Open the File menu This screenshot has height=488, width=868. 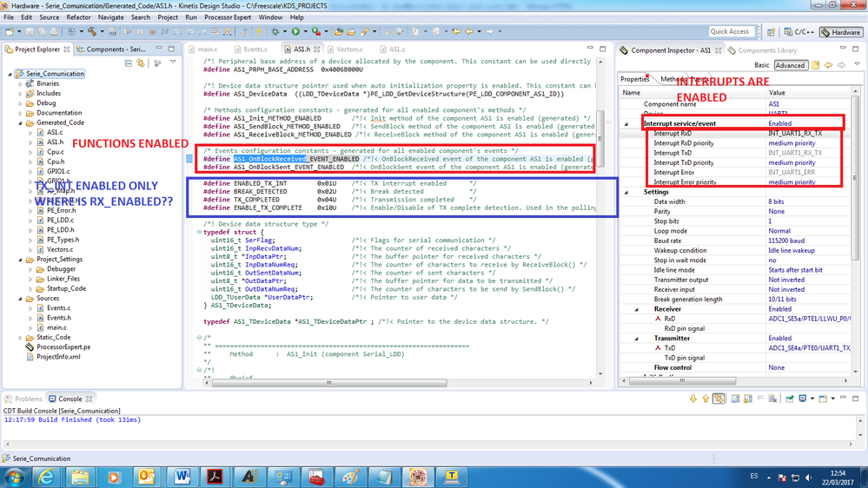[x=9, y=17]
